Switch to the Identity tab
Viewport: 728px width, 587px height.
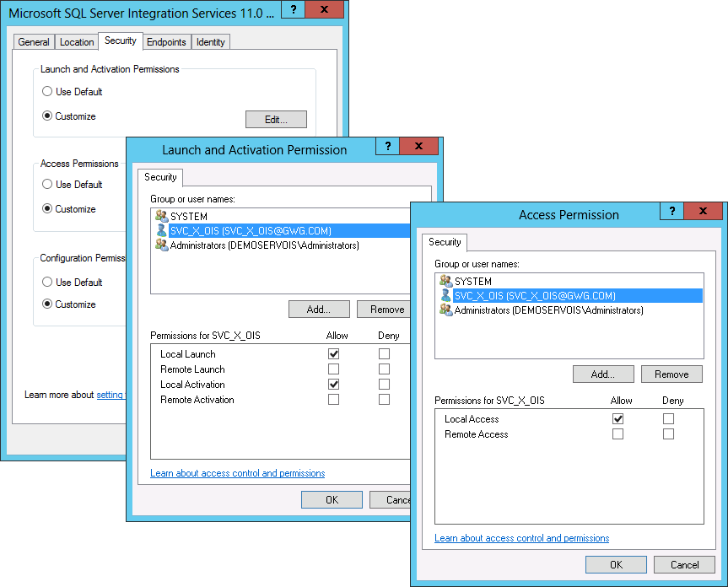[210, 42]
